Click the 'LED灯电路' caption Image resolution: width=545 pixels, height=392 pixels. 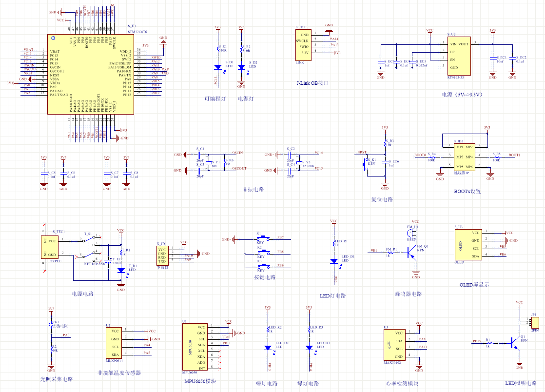[x=332, y=296]
